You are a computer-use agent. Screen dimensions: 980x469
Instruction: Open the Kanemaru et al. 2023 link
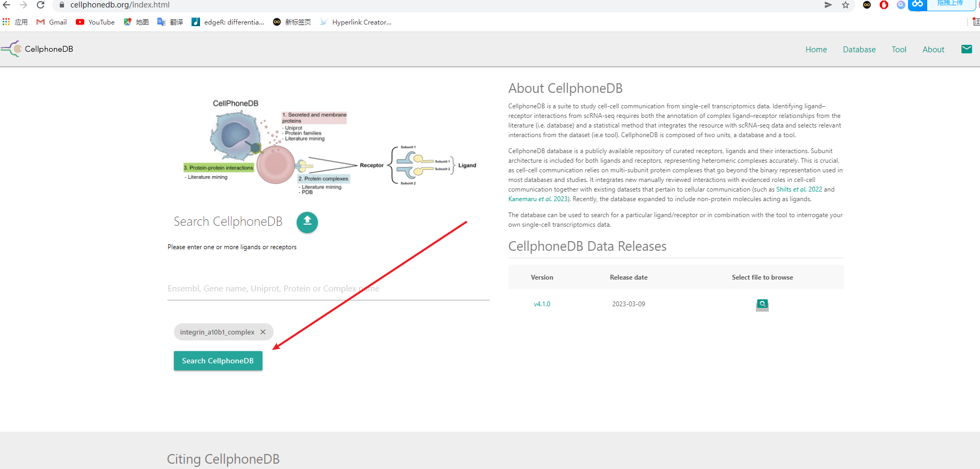pyautogui.click(x=538, y=199)
